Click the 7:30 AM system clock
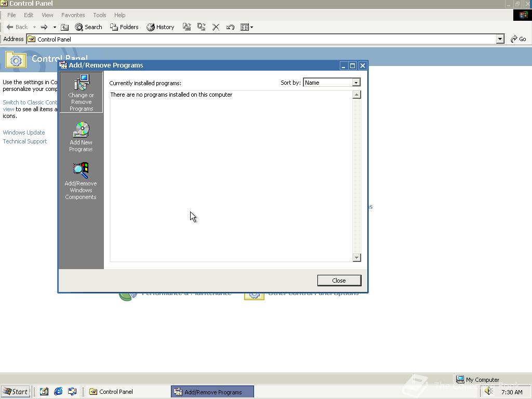Viewport: 532px width, 399px height. click(512, 392)
